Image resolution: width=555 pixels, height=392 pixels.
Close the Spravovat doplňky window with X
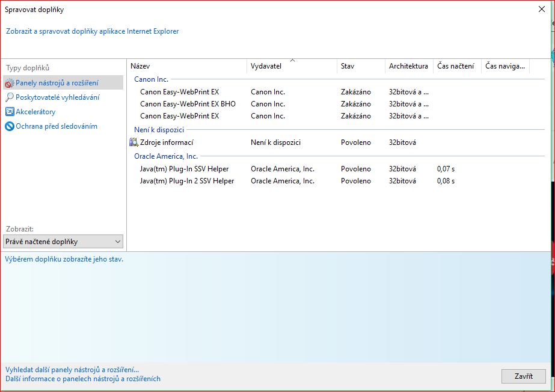click(542, 9)
